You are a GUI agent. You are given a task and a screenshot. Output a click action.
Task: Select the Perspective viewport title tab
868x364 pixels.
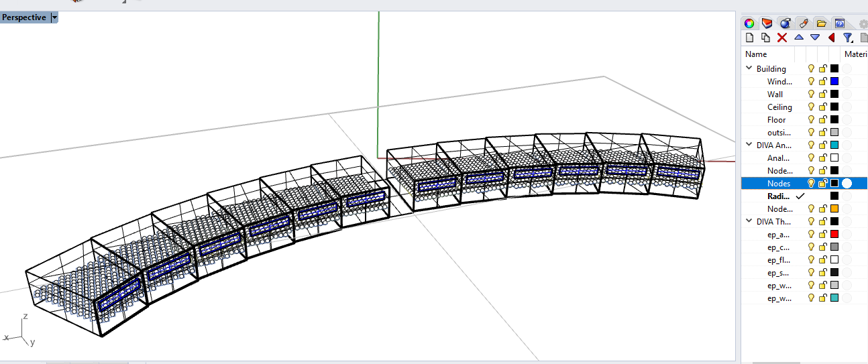25,17
